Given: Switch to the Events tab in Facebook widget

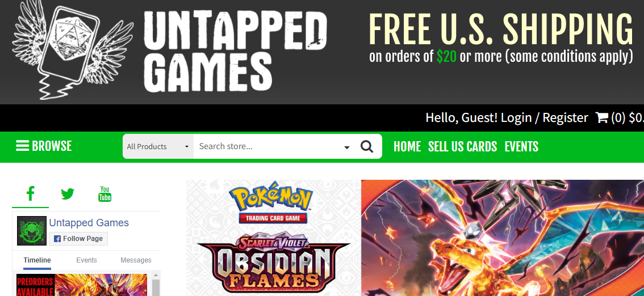Looking at the screenshot, I should coord(87,260).
